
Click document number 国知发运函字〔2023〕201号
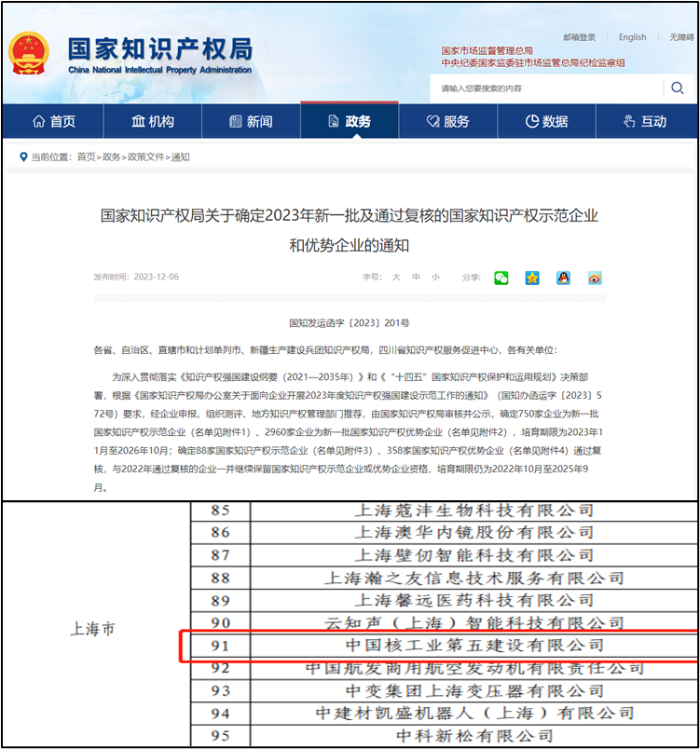[x=350, y=323]
